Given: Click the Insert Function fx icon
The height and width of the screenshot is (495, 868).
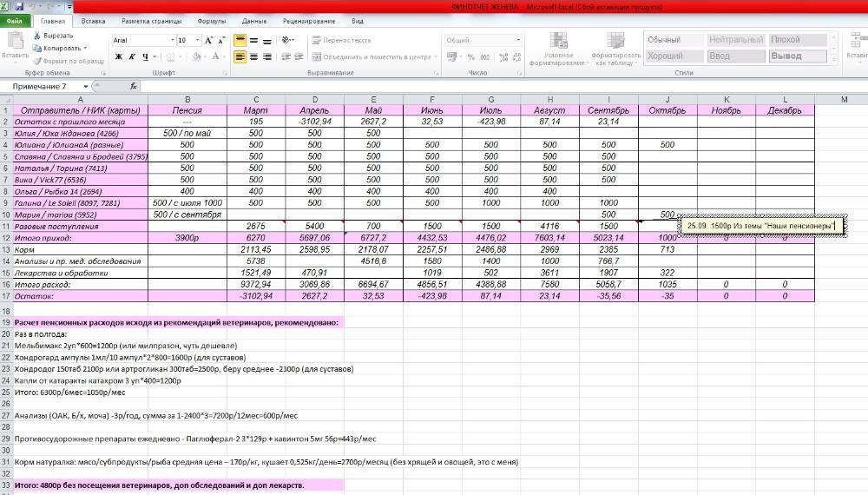Looking at the screenshot, I should 133,87.
